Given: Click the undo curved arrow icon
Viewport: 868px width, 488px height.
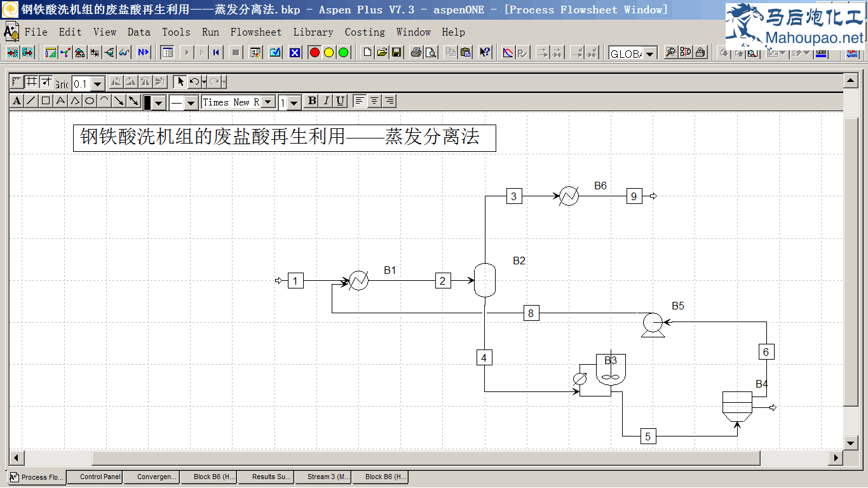Looking at the screenshot, I should point(194,82).
